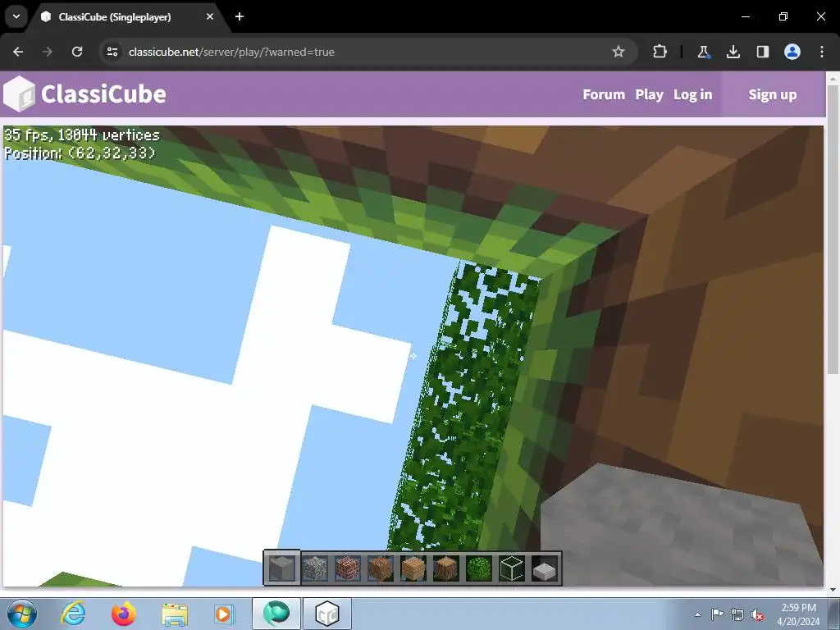The width and height of the screenshot is (840, 630).
Task: Click the ClassiCube title text
Action: click(x=103, y=94)
